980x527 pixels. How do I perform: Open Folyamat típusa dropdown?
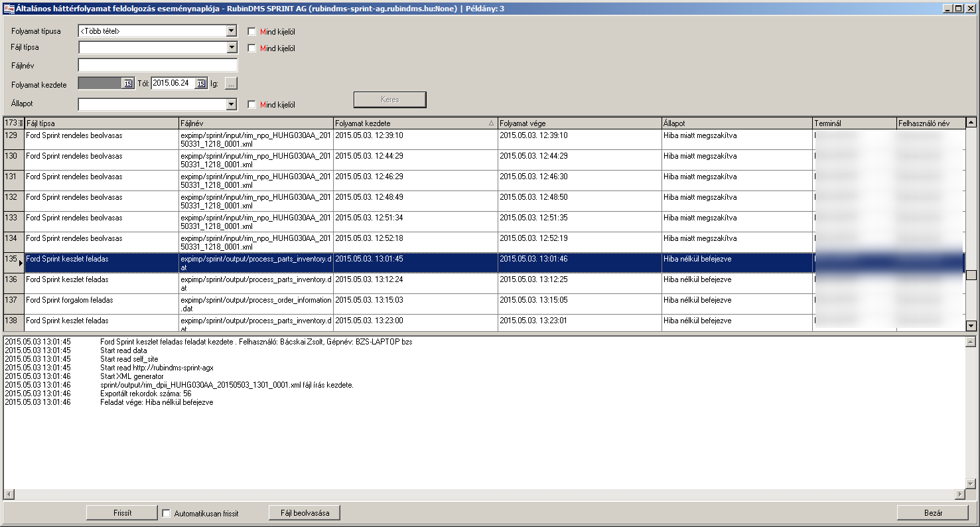[231, 31]
